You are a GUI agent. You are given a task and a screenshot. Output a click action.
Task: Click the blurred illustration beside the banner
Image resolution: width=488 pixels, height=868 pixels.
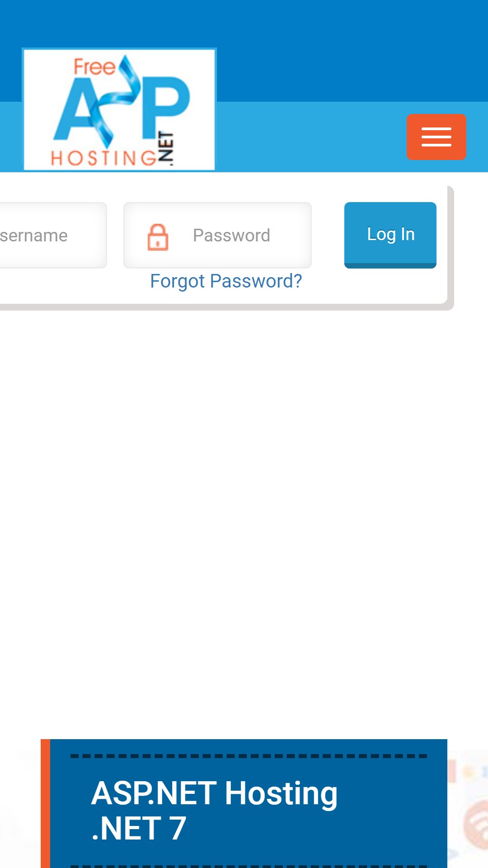pyautogui.click(x=468, y=809)
